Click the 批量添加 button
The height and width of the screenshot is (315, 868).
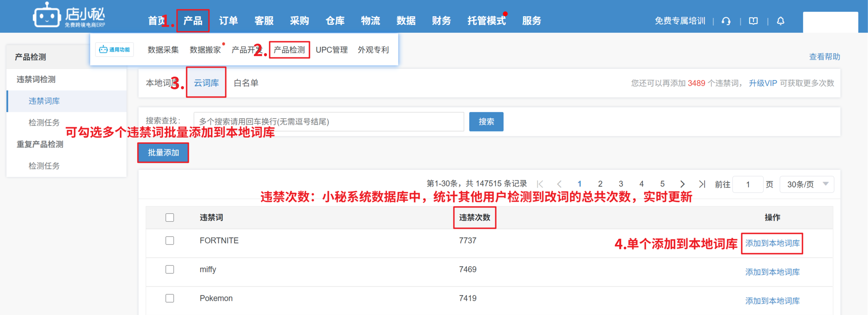click(163, 153)
